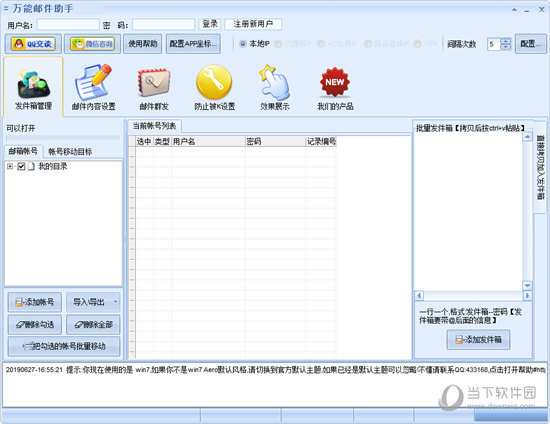Click the 配置... button beside 间隔次数
Image resolution: width=550 pixels, height=424 pixels.
530,44
